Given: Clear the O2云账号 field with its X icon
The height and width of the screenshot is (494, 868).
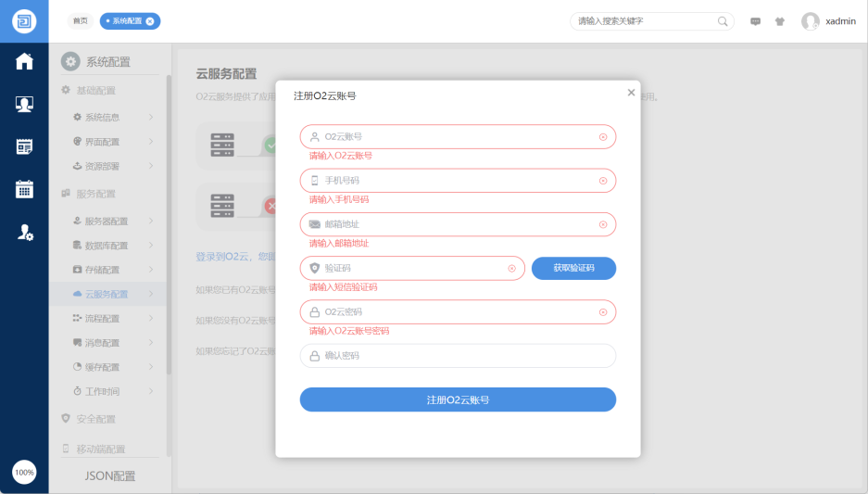Looking at the screenshot, I should pyautogui.click(x=603, y=137).
